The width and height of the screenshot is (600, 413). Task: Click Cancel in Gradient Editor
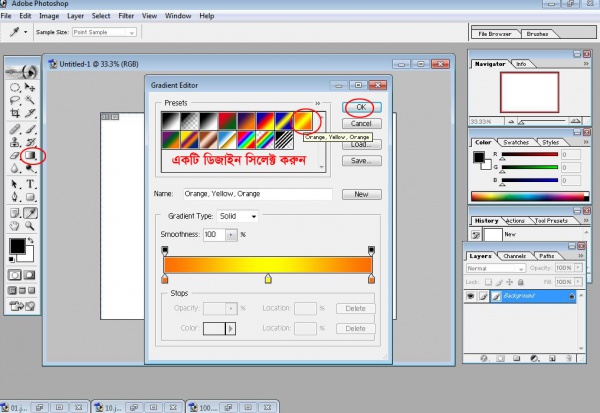pyautogui.click(x=362, y=124)
